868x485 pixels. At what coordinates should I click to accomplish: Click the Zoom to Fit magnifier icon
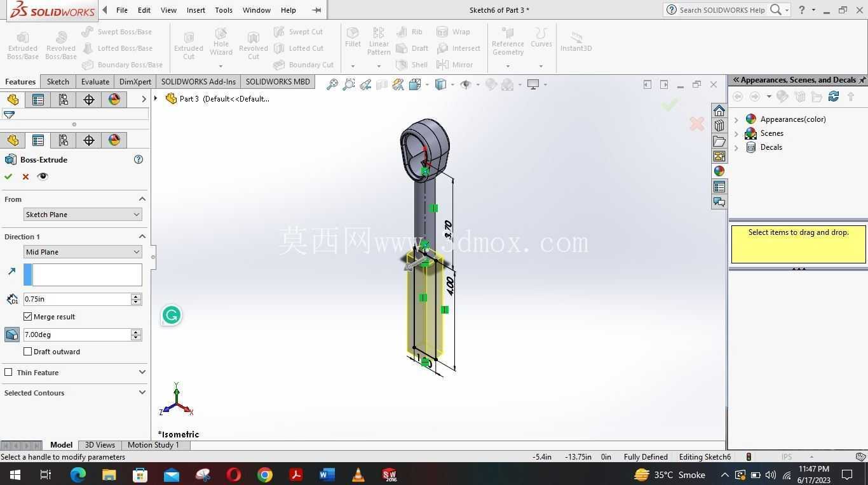(332, 84)
